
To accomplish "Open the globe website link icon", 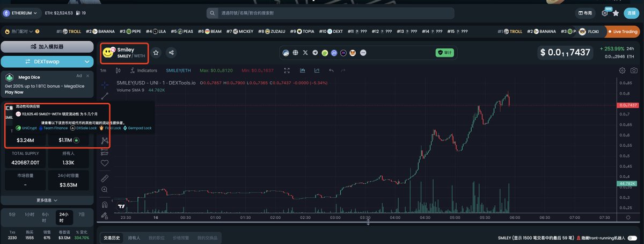I will (x=295, y=53).
